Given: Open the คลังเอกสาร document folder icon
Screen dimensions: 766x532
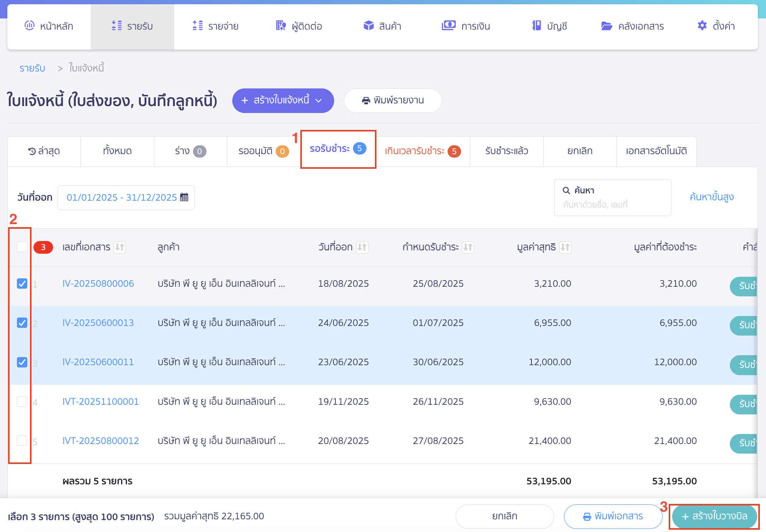Looking at the screenshot, I should (606, 26).
